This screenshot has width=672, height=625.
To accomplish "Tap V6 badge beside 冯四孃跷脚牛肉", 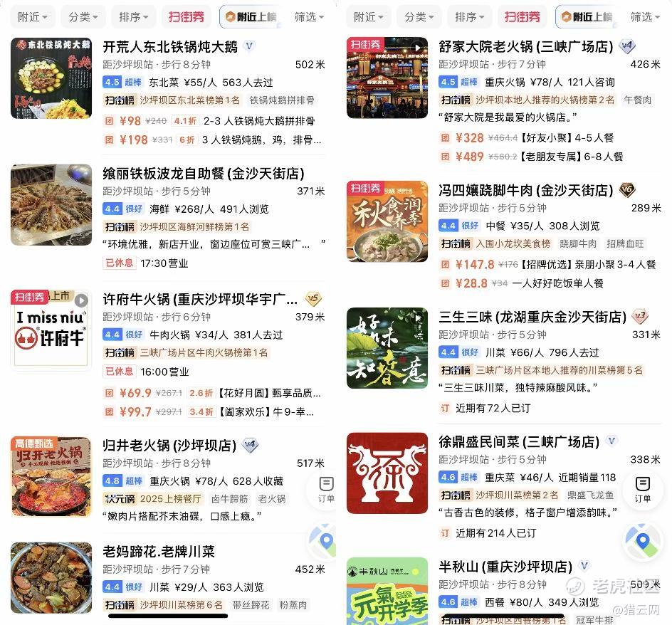I will 627,189.
